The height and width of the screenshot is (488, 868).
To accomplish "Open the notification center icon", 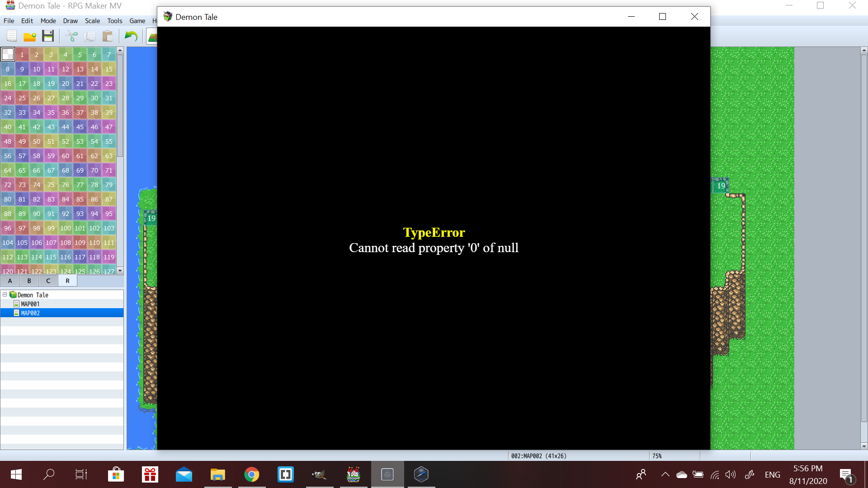I will pos(847,475).
